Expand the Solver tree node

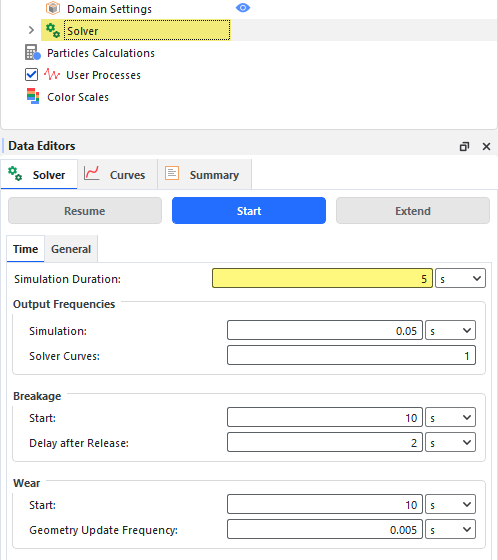(x=31, y=30)
